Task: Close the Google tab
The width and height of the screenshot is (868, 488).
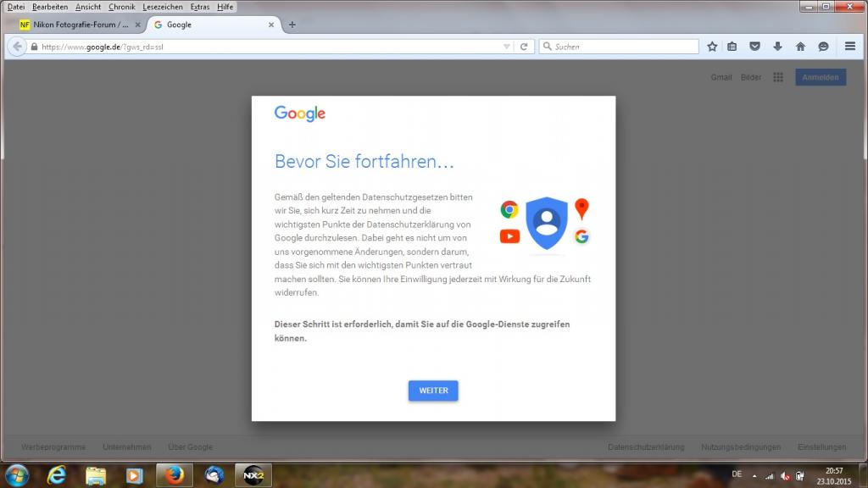Action: [x=271, y=25]
